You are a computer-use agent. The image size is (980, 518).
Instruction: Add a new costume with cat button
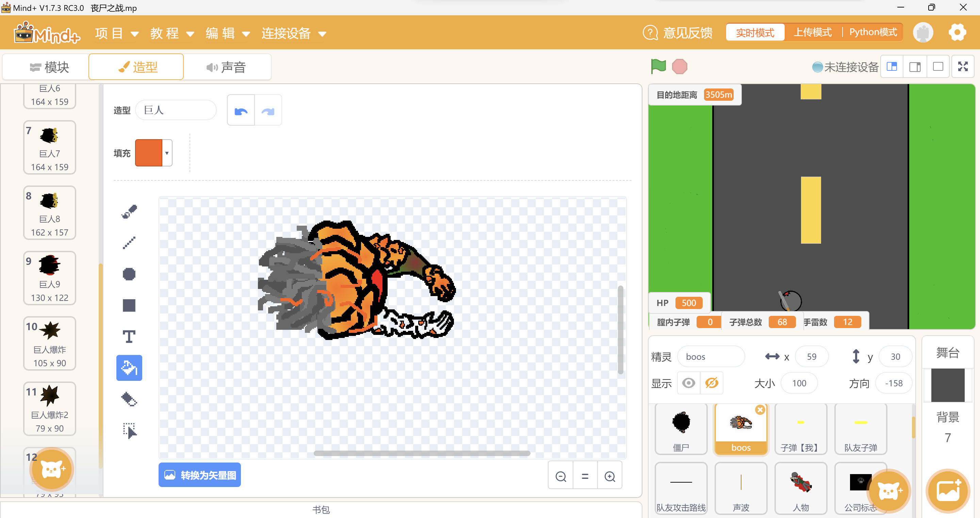tap(52, 469)
